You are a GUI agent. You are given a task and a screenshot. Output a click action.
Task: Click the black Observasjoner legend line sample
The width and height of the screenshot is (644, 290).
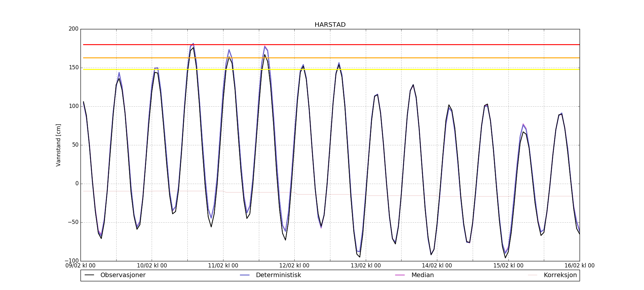point(89,275)
